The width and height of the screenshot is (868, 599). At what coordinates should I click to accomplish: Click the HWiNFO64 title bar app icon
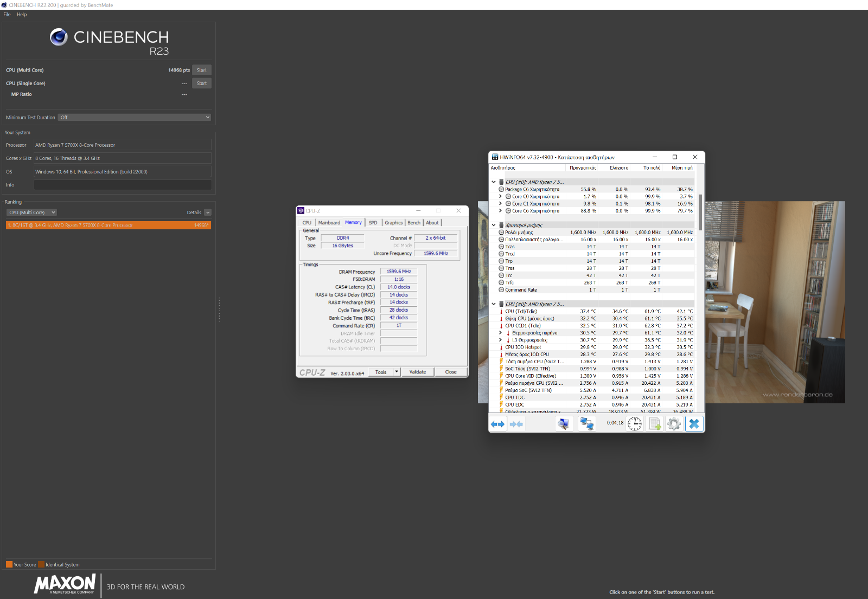tap(495, 157)
